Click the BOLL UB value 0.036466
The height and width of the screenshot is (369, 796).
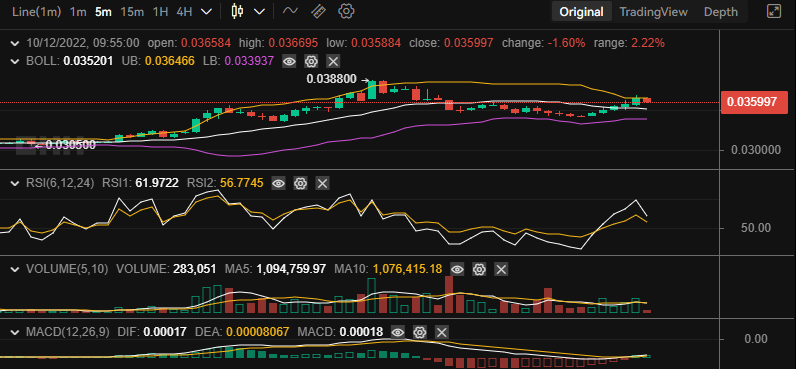(x=170, y=61)
